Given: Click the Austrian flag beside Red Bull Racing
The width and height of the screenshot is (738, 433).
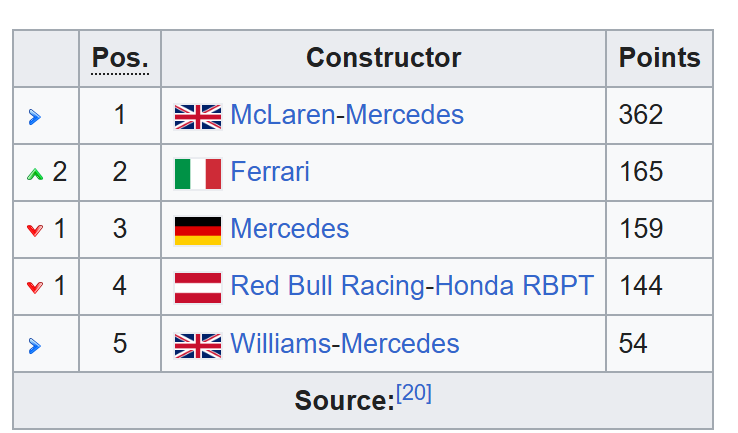Looking at the screenshot, I should (x=198, y=288).
